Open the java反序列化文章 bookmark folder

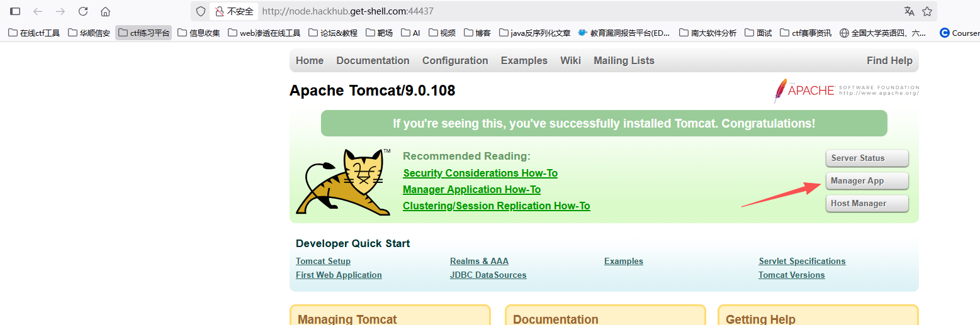[535, 33]
